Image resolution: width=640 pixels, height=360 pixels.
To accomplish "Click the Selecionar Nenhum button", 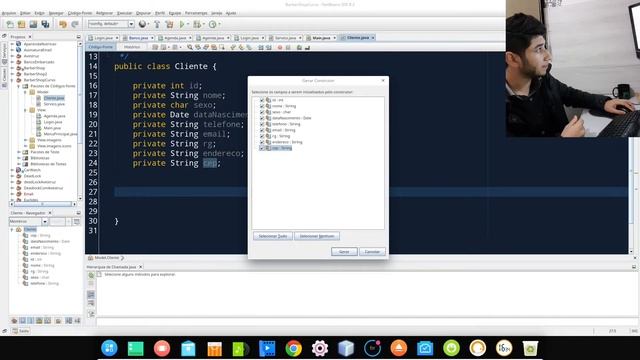I will coord(317,236).
